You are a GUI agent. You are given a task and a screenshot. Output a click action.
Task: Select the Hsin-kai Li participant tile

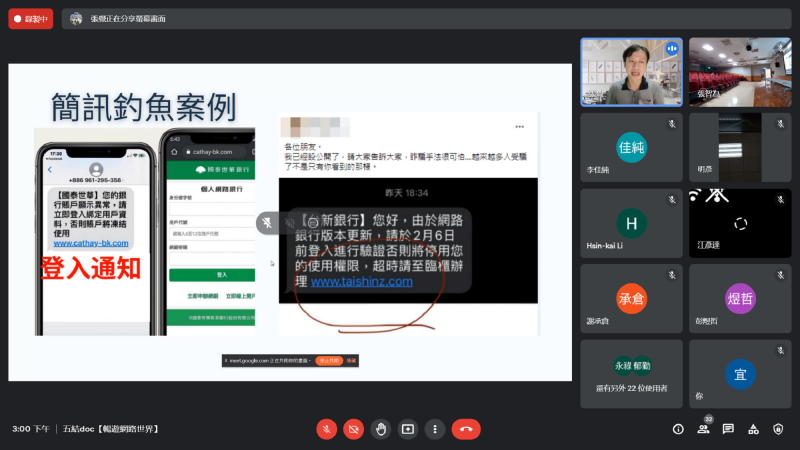coord(631,223)
